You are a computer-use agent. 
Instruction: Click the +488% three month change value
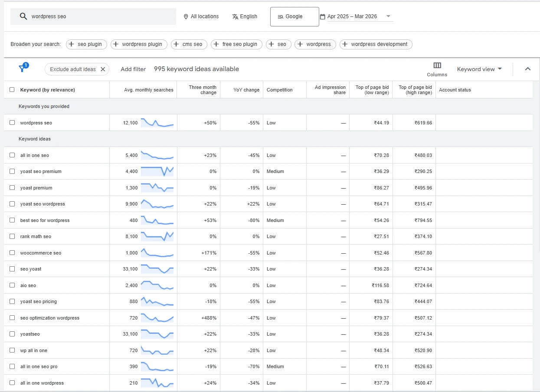[x=209, y=318]
